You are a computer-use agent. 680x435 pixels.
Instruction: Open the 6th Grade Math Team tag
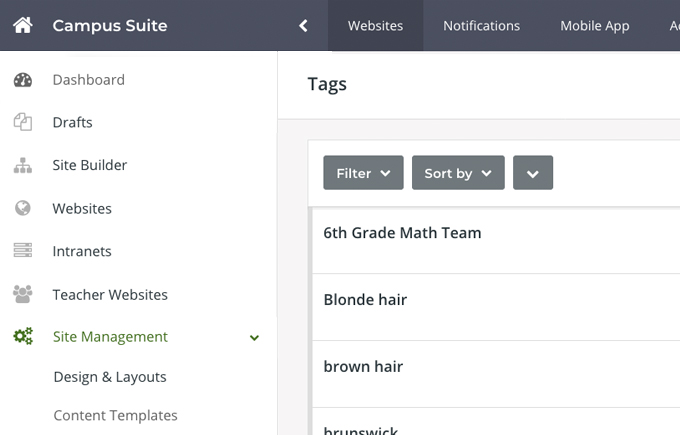[402, 233]
